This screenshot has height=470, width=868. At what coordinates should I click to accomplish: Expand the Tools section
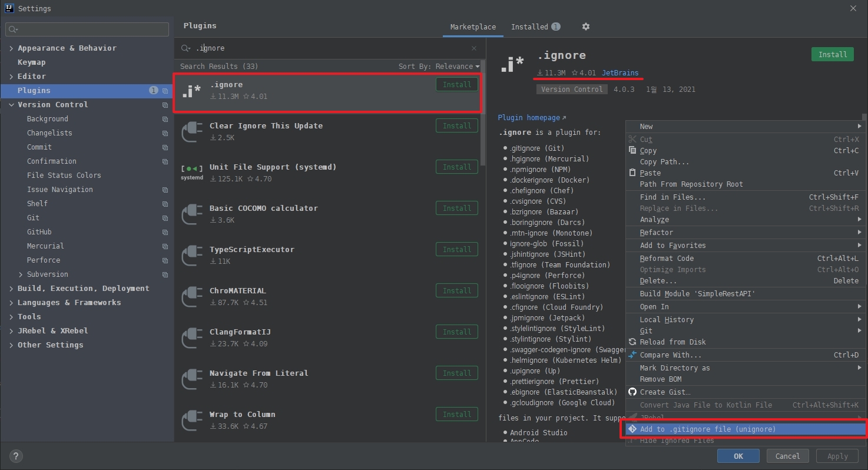click(x=11, y=317)
